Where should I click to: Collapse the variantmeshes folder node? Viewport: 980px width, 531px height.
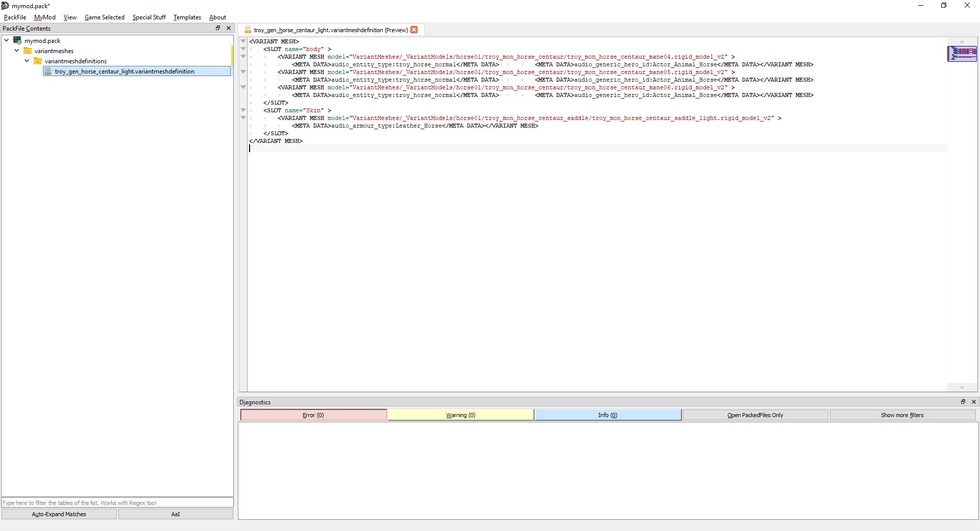(x=17, y=51)
